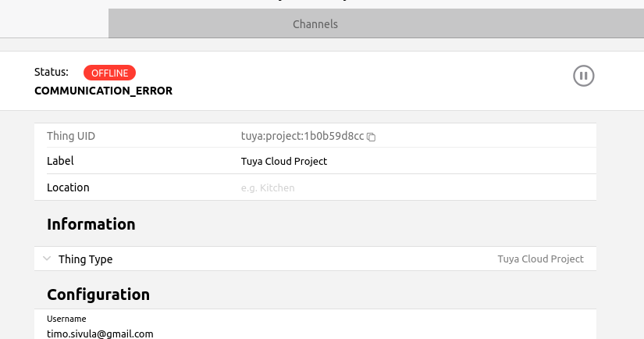
Task: Click the Thing UID row label
Action: pos(71,136)
